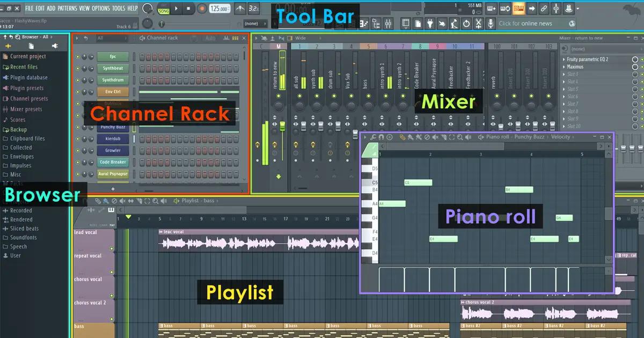
Task: Click the Stop playback button
Action: pos(188,8)
